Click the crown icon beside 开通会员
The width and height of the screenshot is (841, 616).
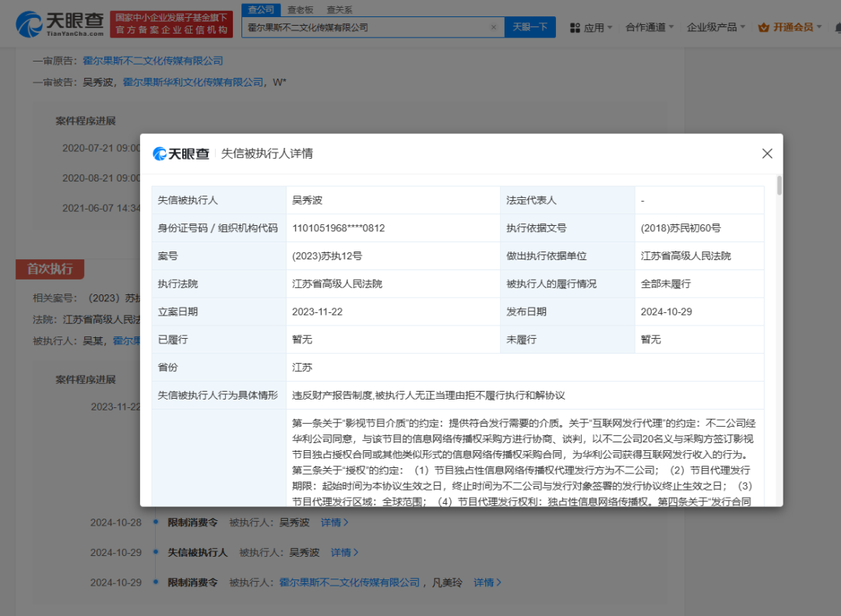pyautogui.click(x=763, y=27)
